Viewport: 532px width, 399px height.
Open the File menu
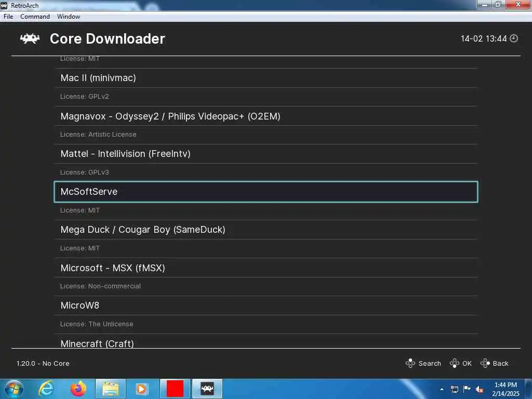(x=8, y=17)
